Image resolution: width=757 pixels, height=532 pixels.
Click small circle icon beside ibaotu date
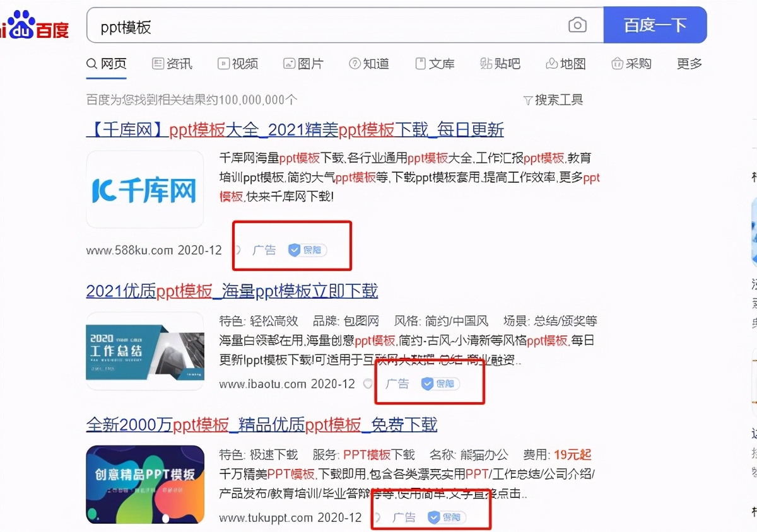368,384
